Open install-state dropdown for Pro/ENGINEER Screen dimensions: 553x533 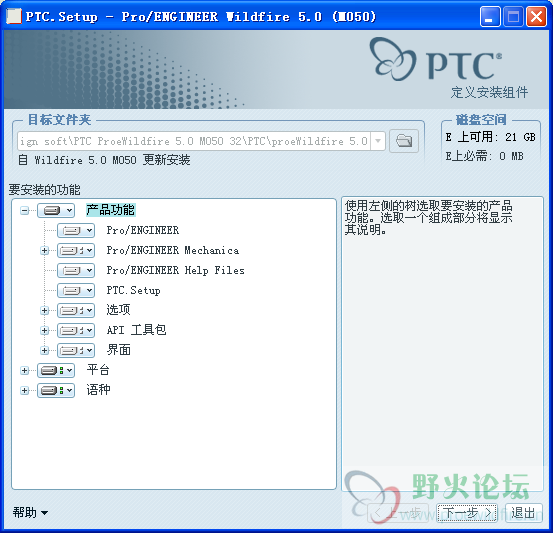click(76, 231)
